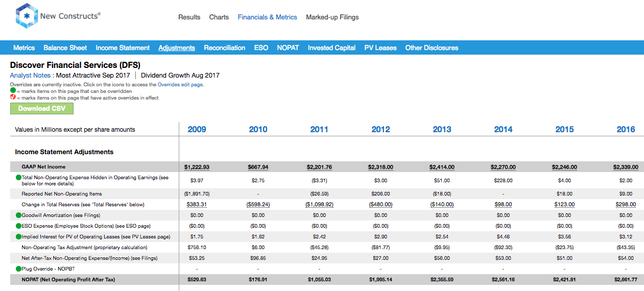Viewport: 644px width, 291px height.
Task: Click NOPAT value $2,661.77
Action: [x=626, y=280]
